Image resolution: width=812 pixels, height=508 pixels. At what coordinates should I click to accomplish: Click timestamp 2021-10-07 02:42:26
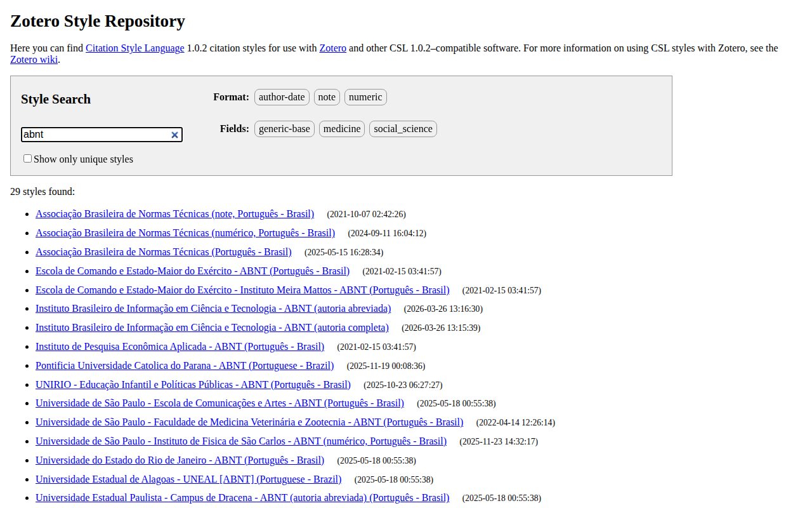pyautogui.click(x=366, y=215)
